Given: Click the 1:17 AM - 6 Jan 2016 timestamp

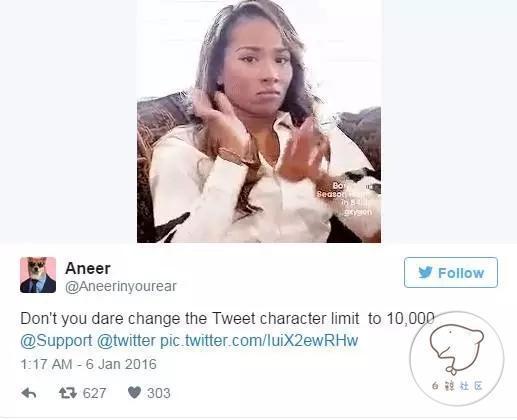Looking at the screenshot, I should point(88,364).
